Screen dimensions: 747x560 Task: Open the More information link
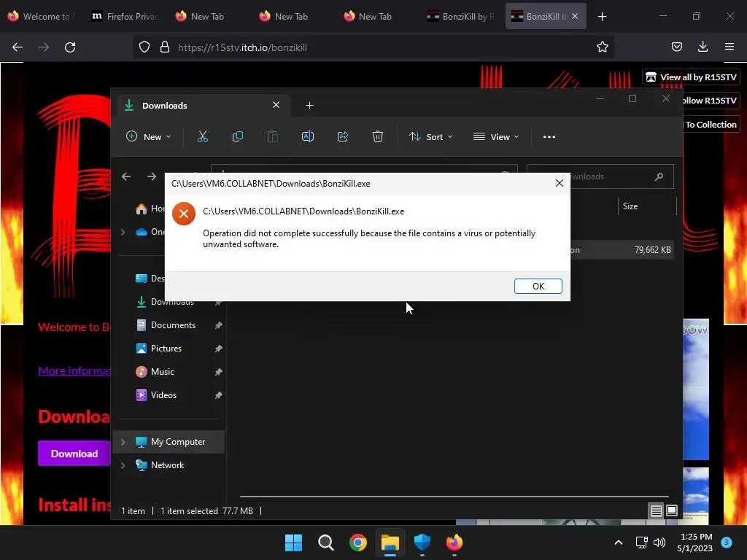pos(74,371)
